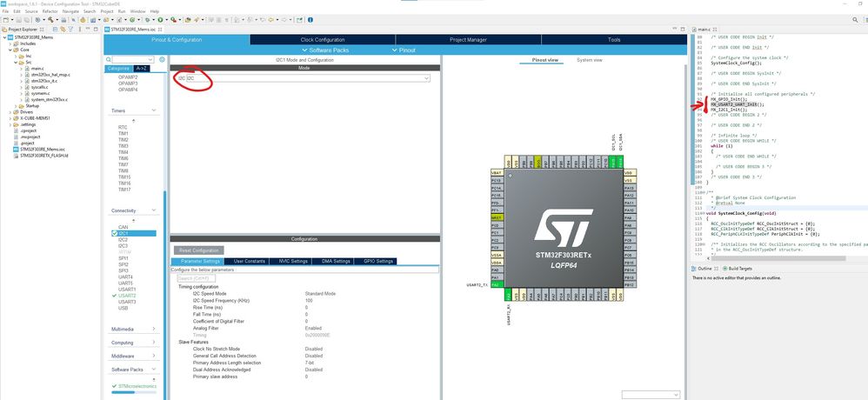868x400 pixels.
Task: Click the search magnifier in top-right toolbar
Action: pos(856,20)
